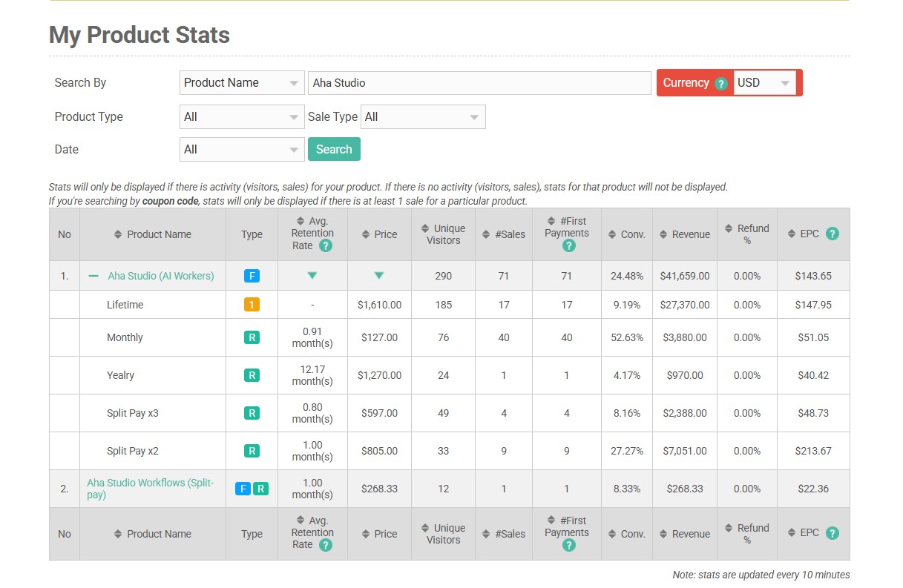
Task: Click the stats update note text
Action: click(x=761, y=575)
